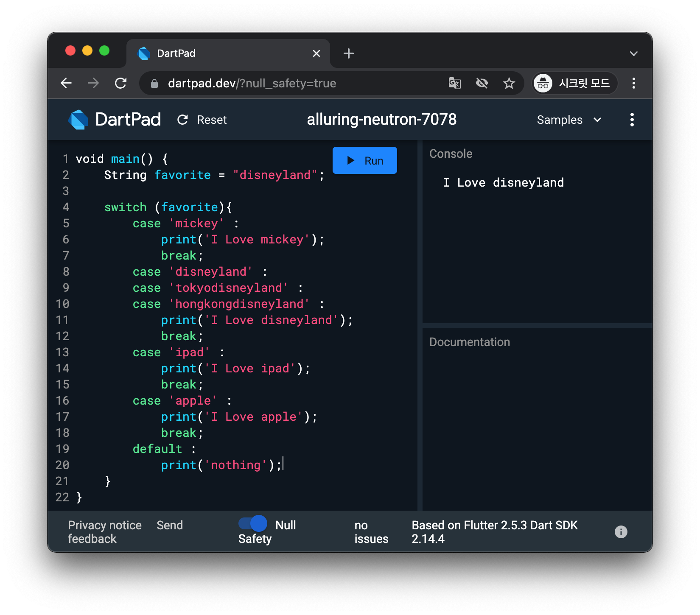
Task: Close the DartPad browser tab
Action: click(316, 53)
